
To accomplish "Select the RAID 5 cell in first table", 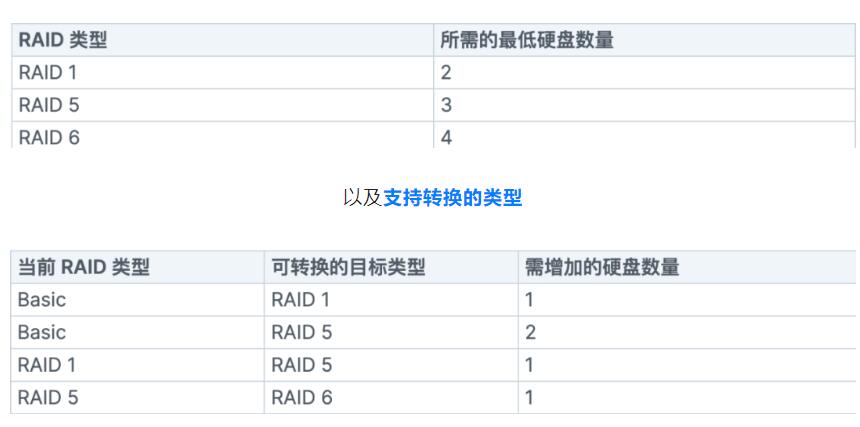I will (223, 105).
